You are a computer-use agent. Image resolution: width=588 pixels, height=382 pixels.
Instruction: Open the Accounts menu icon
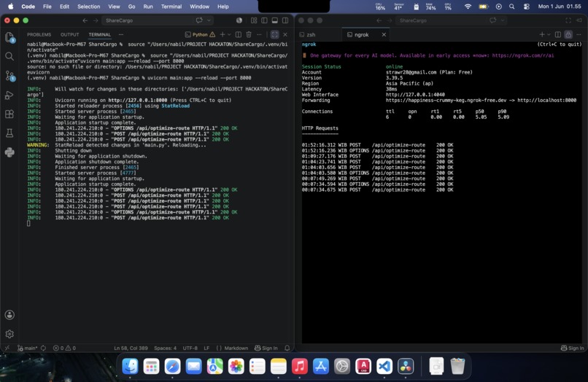9,315
